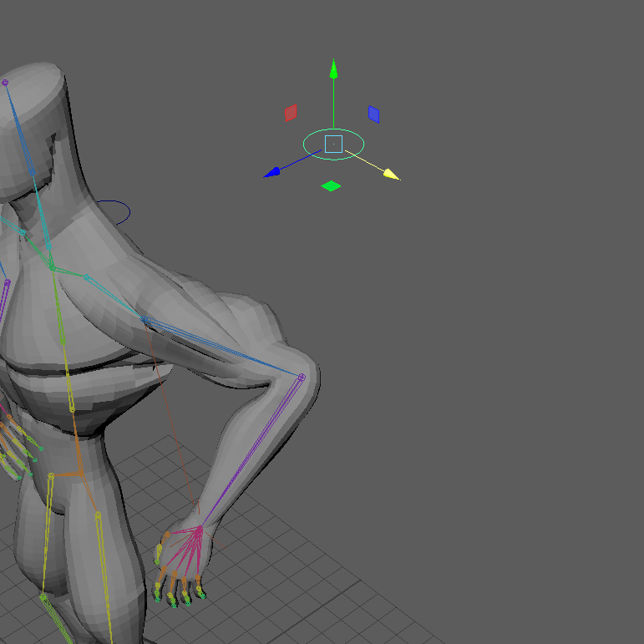Screen dimensions: 644x644
Task: Click the blue plane handle of the manipulator
Action: pos(374,114)
